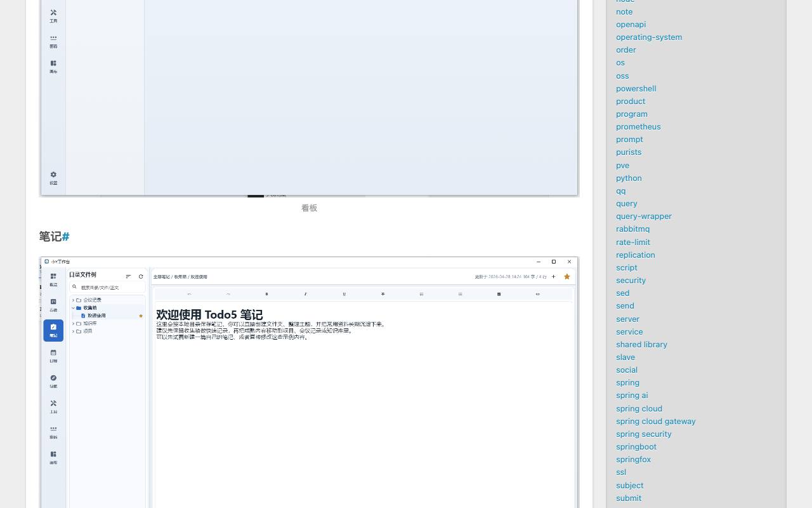Expand the 会议记录 folder in the file tree

[x=73, y=300]
